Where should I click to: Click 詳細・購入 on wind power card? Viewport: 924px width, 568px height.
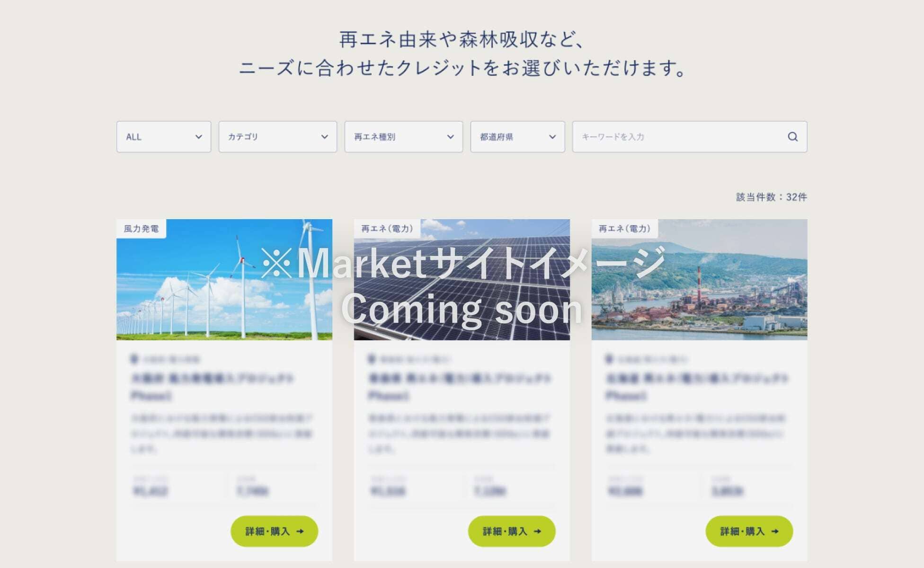274,531
